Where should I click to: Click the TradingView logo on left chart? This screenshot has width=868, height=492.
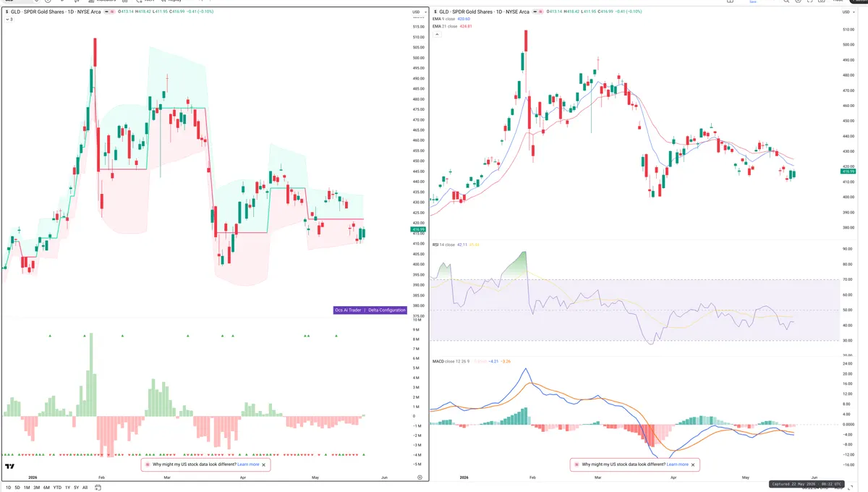tap(10, 467)
